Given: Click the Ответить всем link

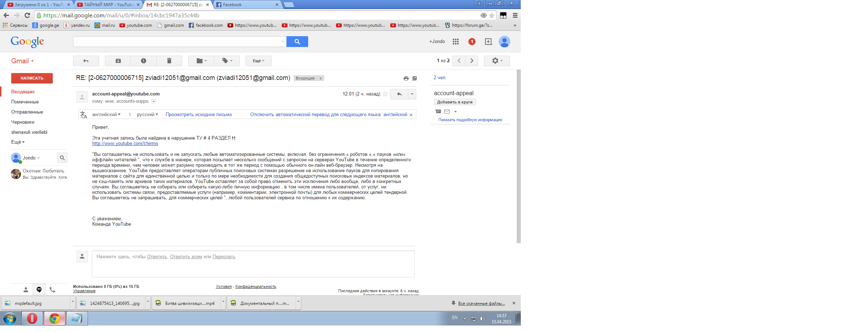Looking at the screenshot, I should [186, 257].
